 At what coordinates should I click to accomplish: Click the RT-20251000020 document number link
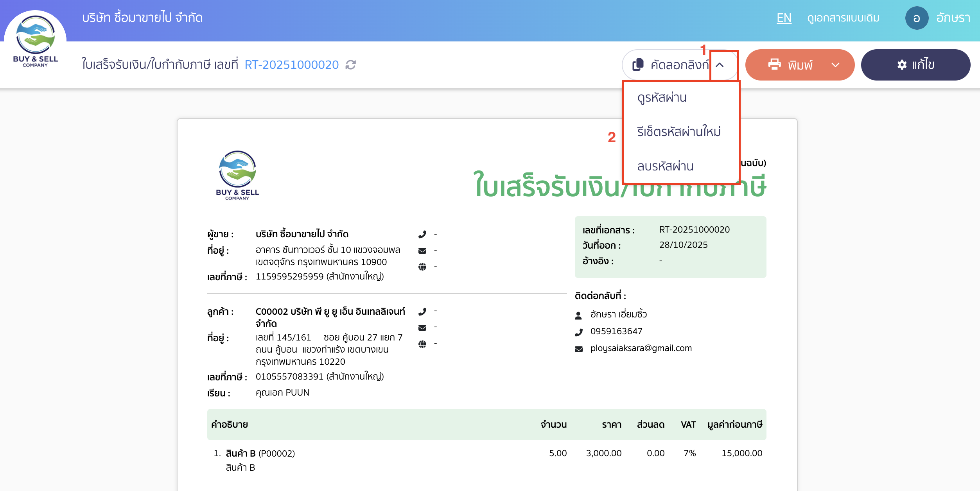(x=291, y=65)
